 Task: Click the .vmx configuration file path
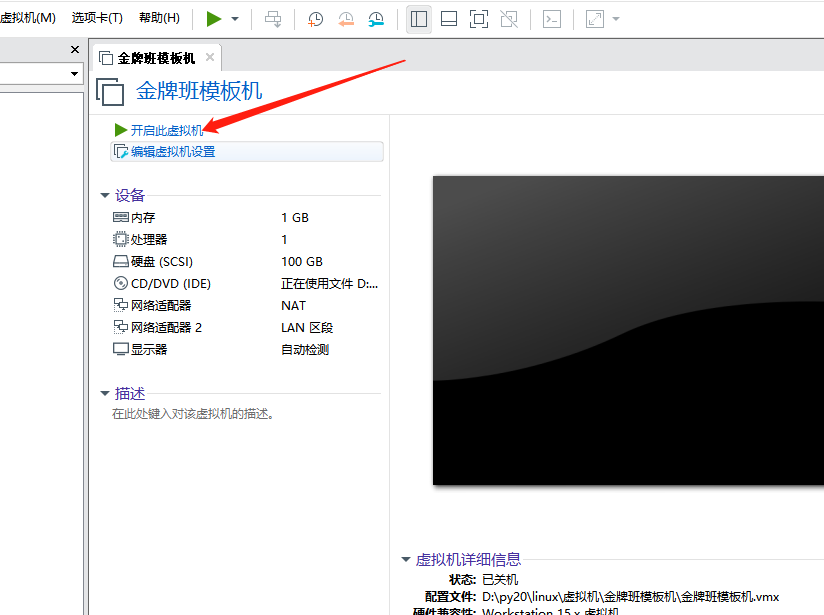631,597
